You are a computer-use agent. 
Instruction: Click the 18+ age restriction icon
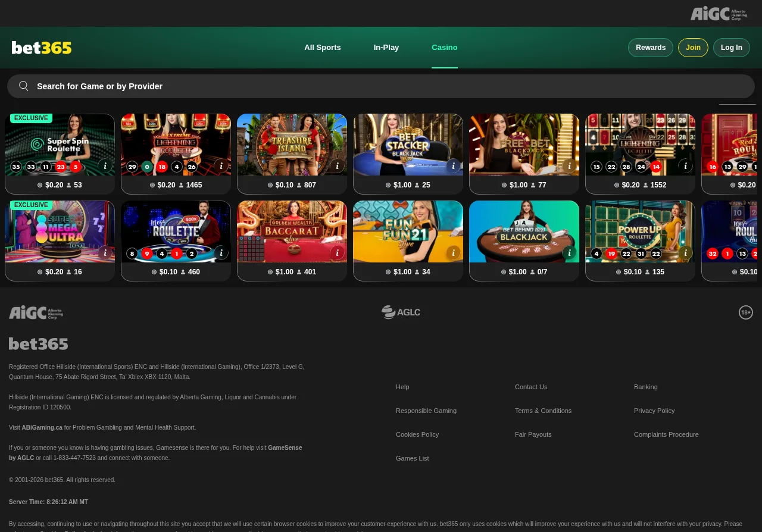point(746,312)
